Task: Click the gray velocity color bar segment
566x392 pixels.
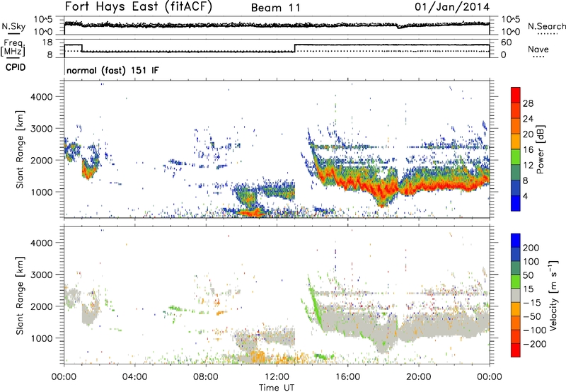Action: [x=516, y=295]
